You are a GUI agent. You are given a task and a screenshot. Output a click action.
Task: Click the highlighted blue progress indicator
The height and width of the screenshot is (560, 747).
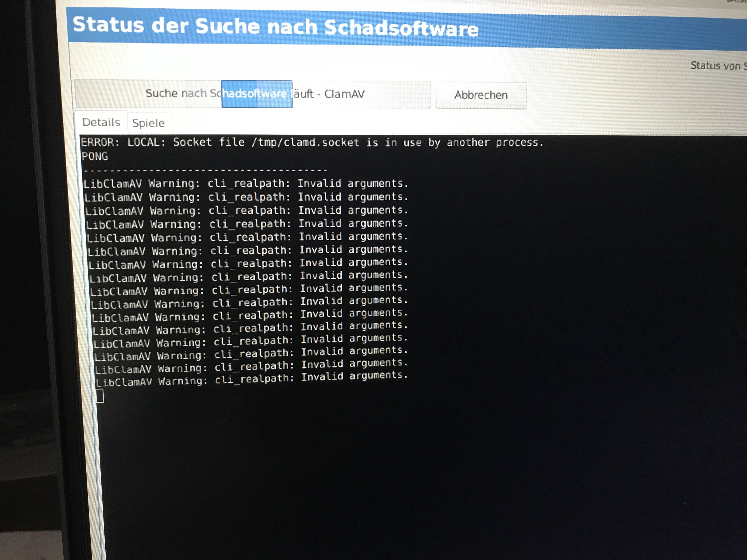click(257, 94)
